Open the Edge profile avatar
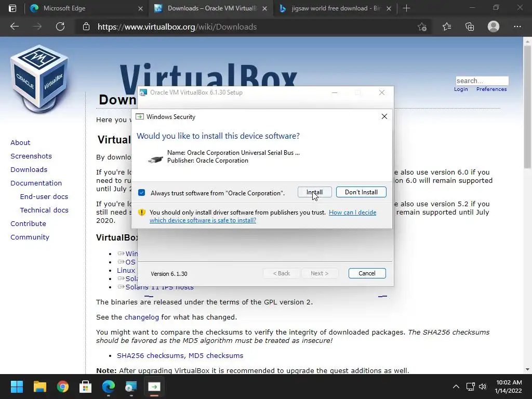The height and width of the screenshot is (399, 532). click(x=494, y=26)
